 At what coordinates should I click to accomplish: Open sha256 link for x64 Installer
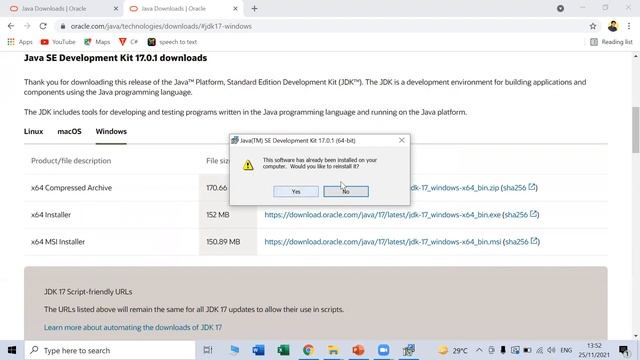pyautogui.click(x=521, y=215)
